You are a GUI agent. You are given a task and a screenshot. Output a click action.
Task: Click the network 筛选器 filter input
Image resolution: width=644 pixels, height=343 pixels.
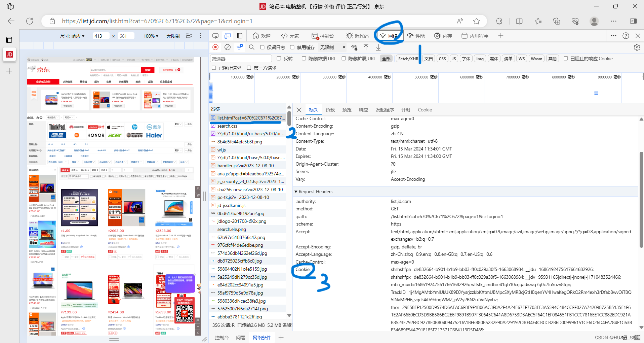click(241, 59)
